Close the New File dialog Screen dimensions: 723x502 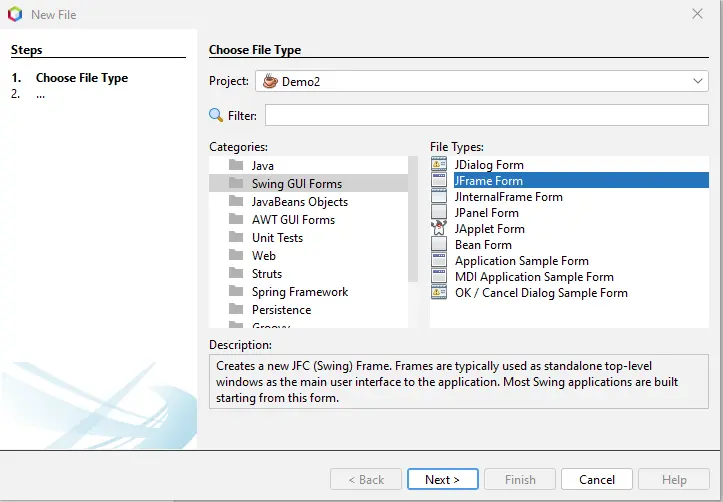click(697, 14)
